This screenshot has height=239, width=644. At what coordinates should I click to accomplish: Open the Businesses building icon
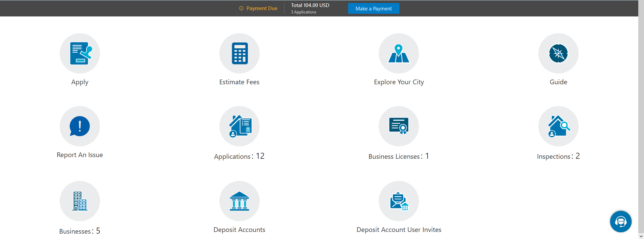(80, 201)
